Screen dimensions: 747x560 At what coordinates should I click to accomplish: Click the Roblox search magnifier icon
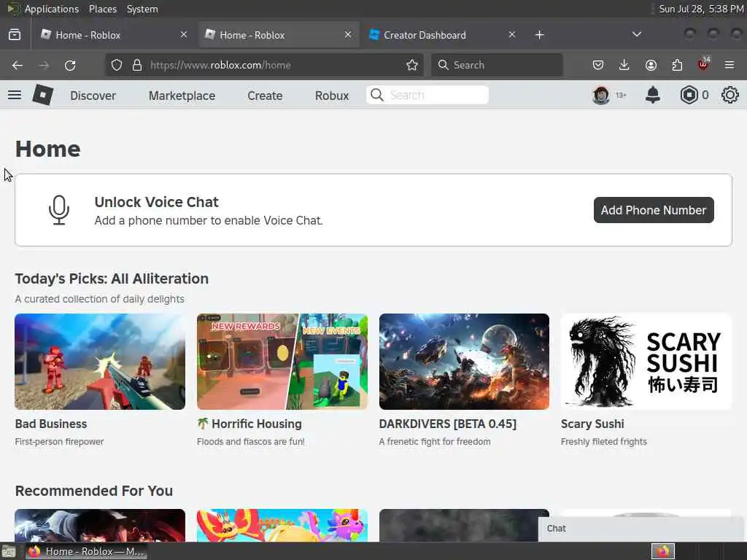(377, 95)
